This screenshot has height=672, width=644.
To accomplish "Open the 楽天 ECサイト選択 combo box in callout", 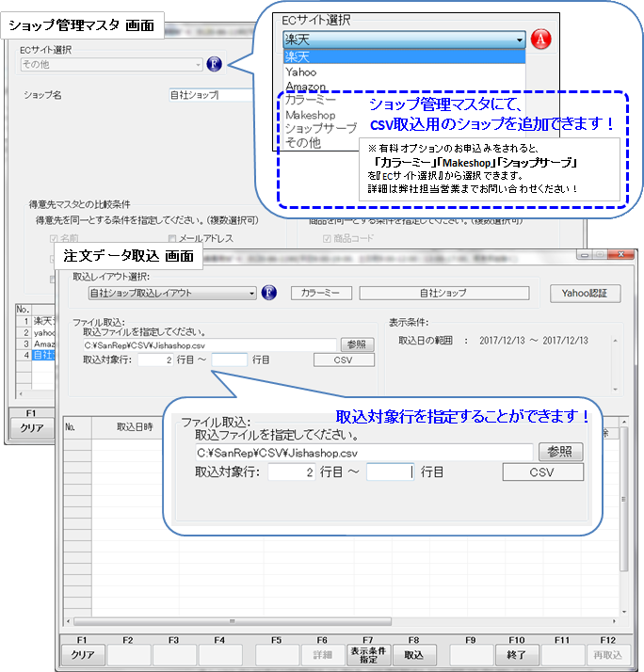I will [404, 40].
